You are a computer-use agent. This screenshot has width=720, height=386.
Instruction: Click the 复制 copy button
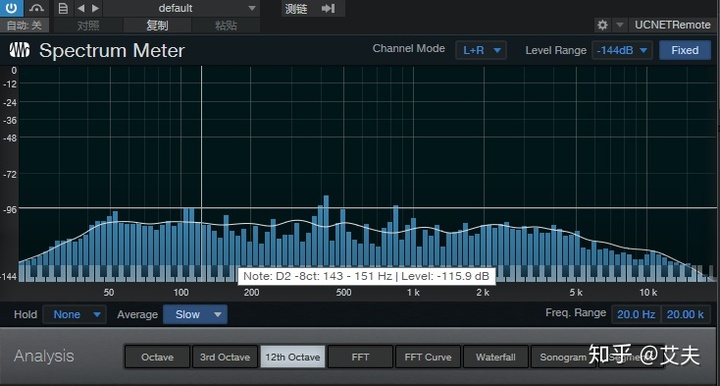pos(157,25)
